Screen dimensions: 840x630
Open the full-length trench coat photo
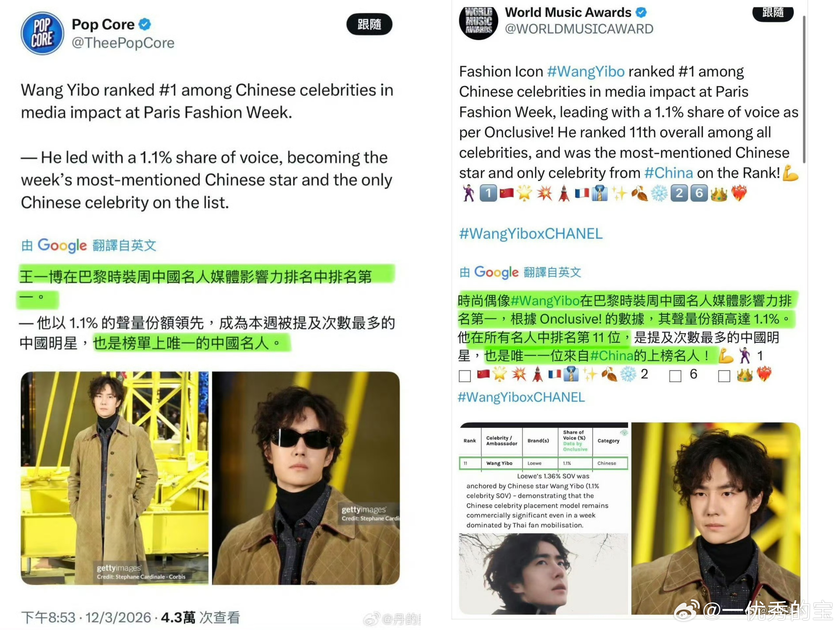point(115,478)
